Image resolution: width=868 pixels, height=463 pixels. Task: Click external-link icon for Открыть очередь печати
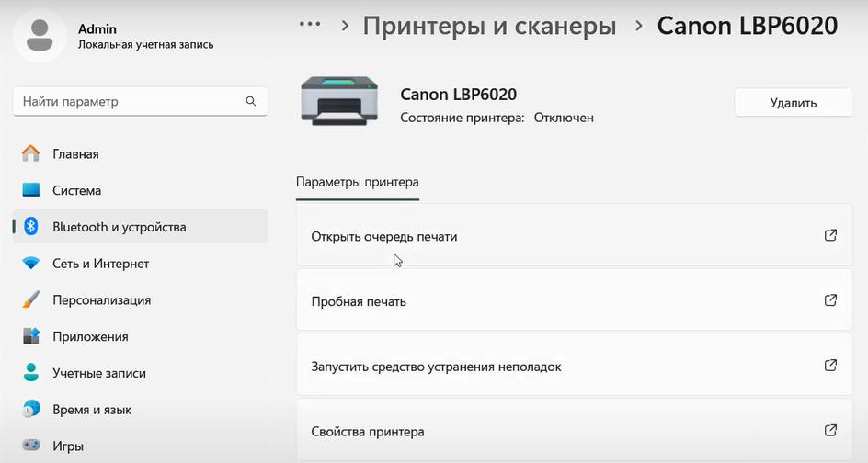tap(830, 235)
